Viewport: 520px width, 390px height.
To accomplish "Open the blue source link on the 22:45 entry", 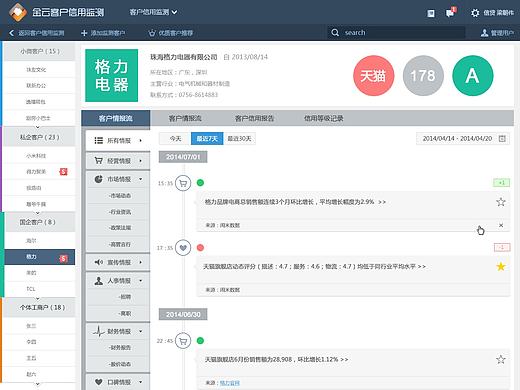I will [x=230, y=383].
